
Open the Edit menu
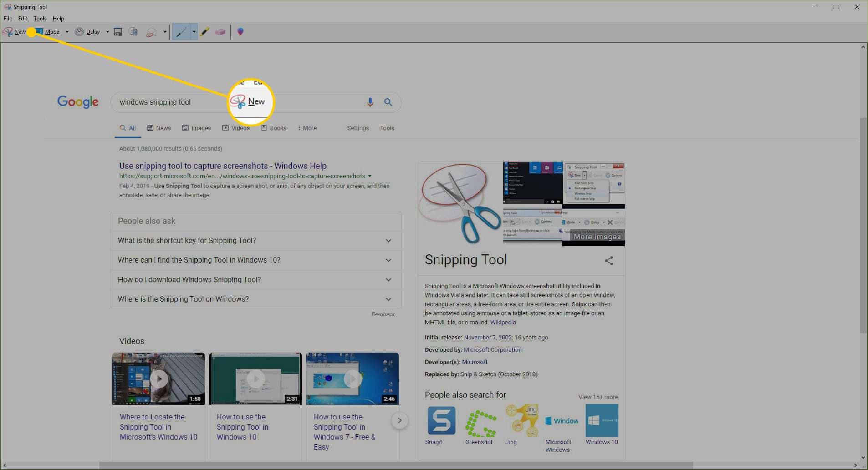23,19
